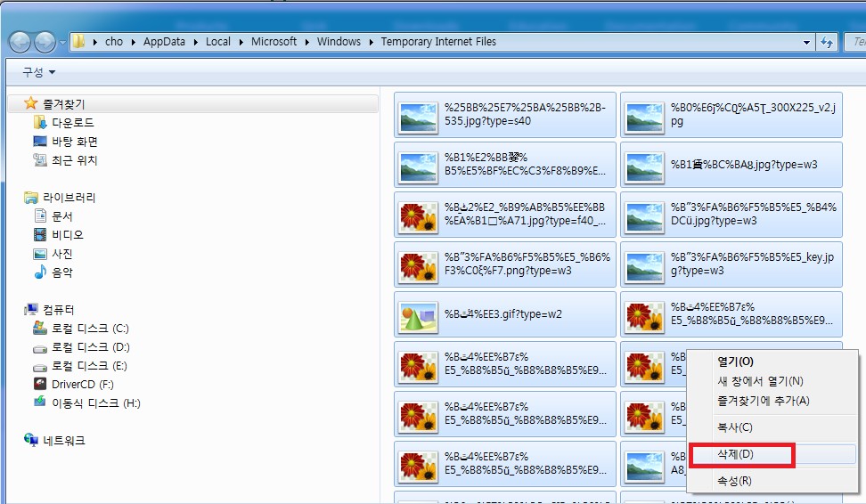The width and height of the screenshot is (866, 504).
Task: Select 네트워크 in navigation pane
Action: [x=64, y=441]
